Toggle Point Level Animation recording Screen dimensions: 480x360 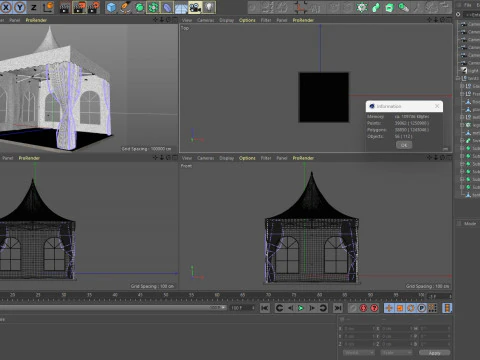click(x=433, y=308)
